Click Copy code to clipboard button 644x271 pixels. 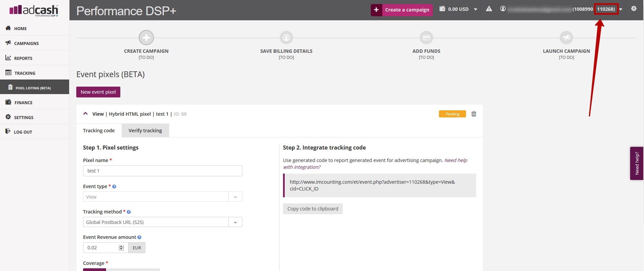(313, 209)
